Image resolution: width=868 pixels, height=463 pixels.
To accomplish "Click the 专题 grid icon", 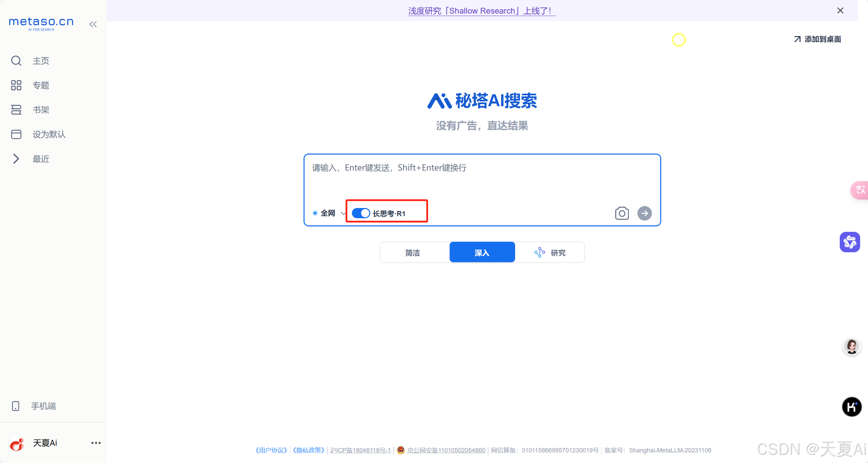I will tap(16, 85).
